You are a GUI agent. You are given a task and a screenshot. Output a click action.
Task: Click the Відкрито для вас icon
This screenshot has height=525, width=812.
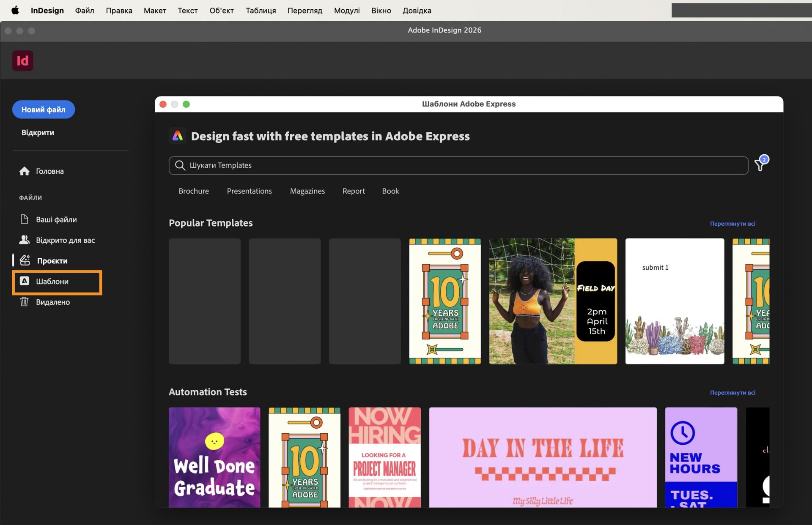[25, 240]
